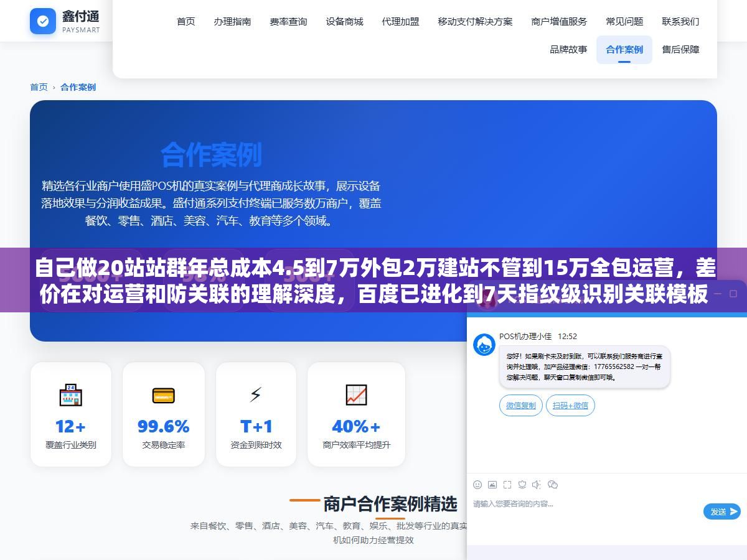Click the 扫码+微信 button in chat
This screenshot has width=747, height=560.
[570, 405]
